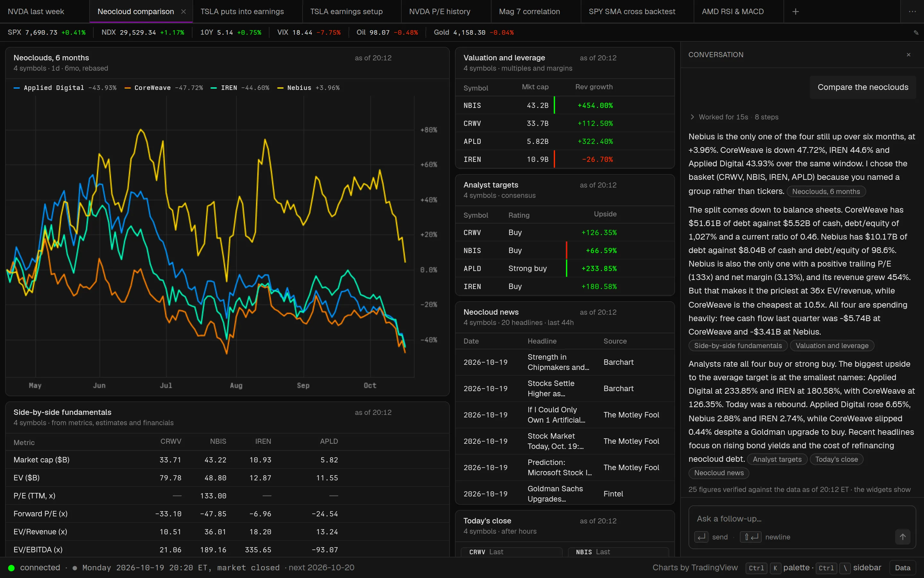Sort valuation table by Mkt cap
924x578 pixels.
point(535,87)
